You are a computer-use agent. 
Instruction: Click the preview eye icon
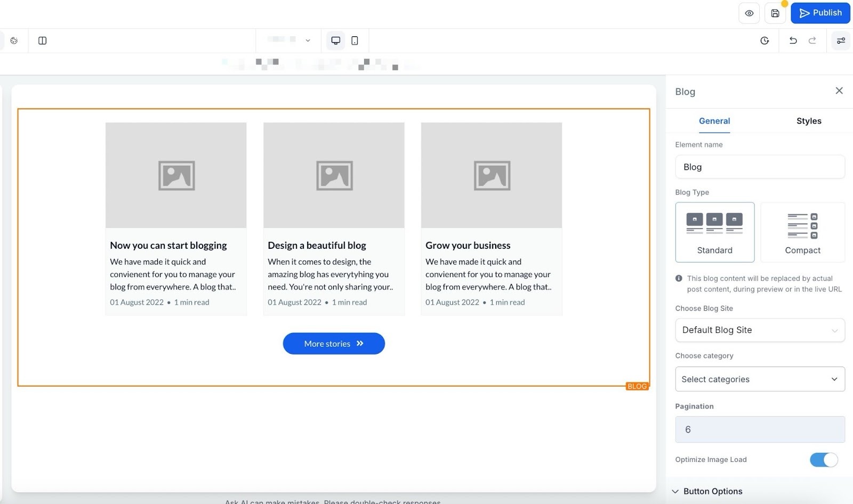click(749, 13)
